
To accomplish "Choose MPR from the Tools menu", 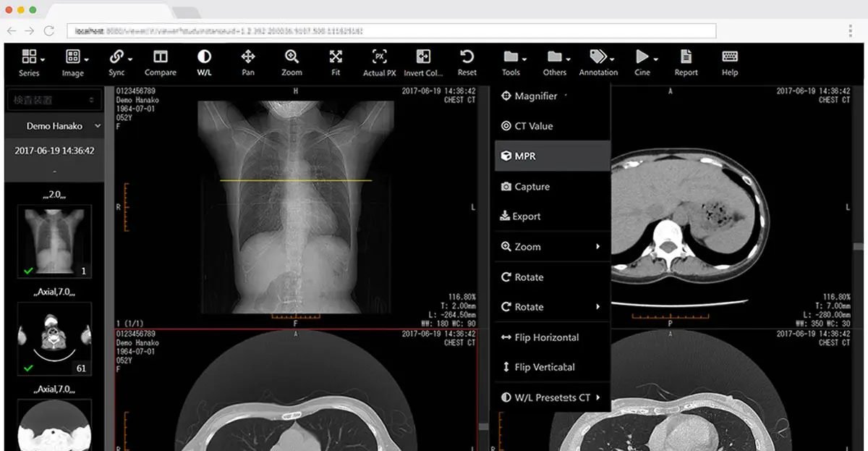I will (x=552, y=156).
